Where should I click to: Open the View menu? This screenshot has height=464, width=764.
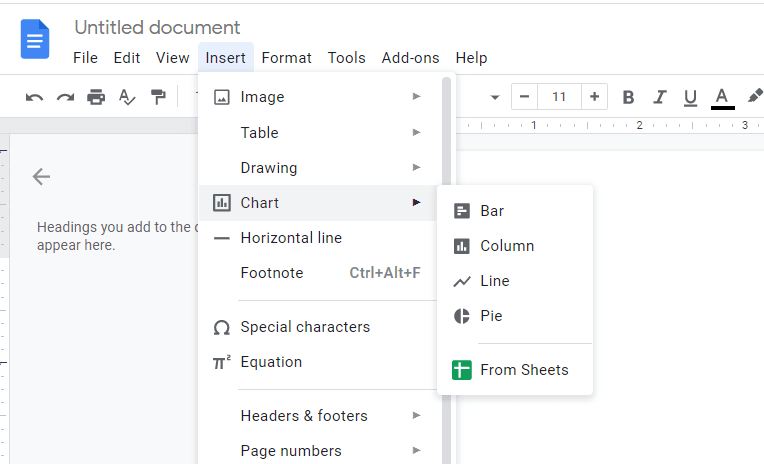[x=172, y=58]
